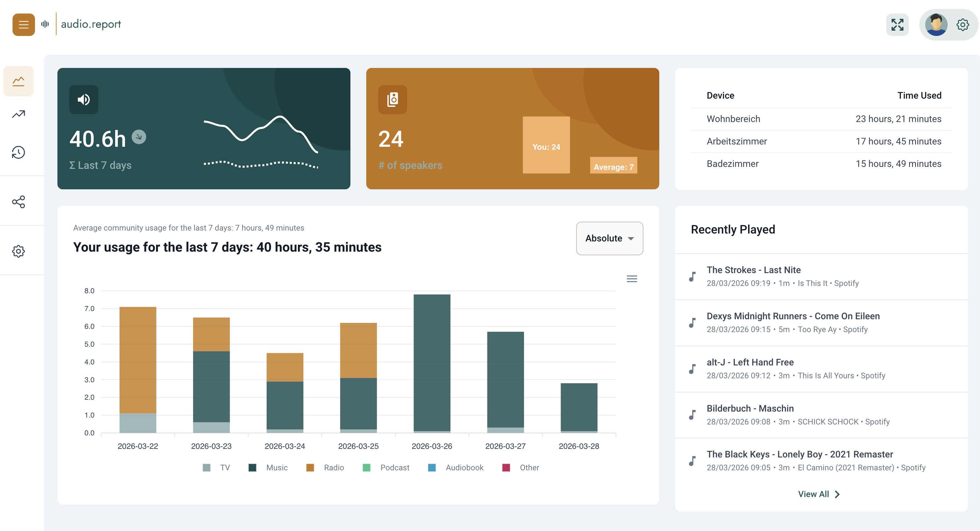Viewport: 980px width, 531px height.
Task: Select the Arbeitszimmer device row
Action: [821, 141]
